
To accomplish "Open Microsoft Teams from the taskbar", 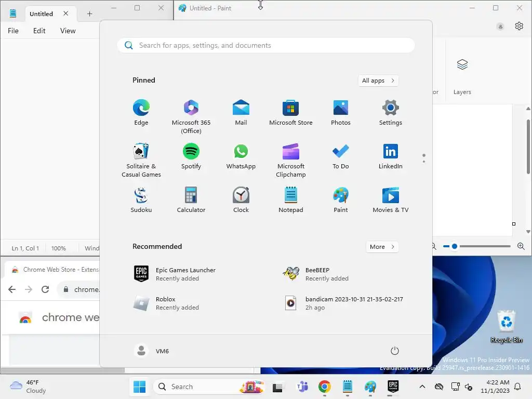I will (x=302, y=387).
